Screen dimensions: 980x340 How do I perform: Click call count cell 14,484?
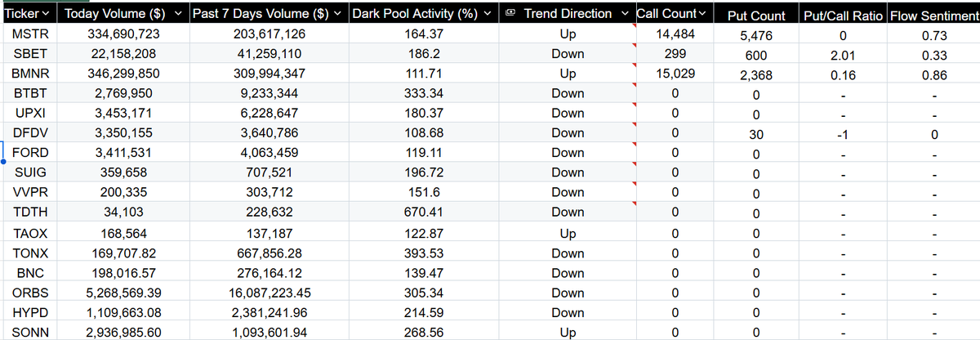[x=675, y=34]
